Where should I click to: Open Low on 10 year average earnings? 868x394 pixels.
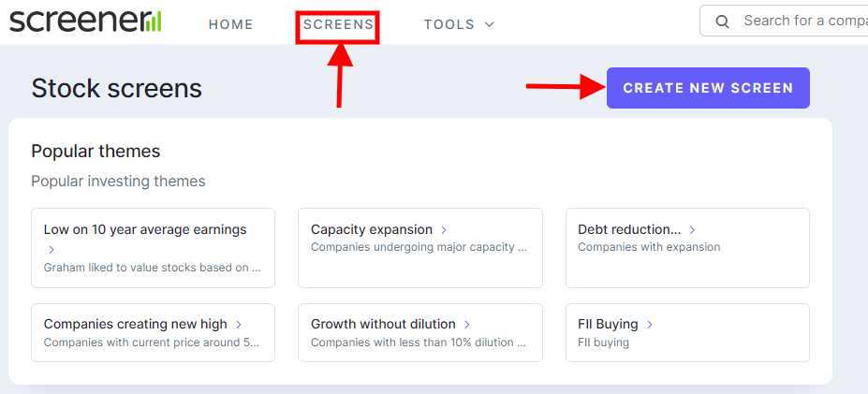(153, 248)
